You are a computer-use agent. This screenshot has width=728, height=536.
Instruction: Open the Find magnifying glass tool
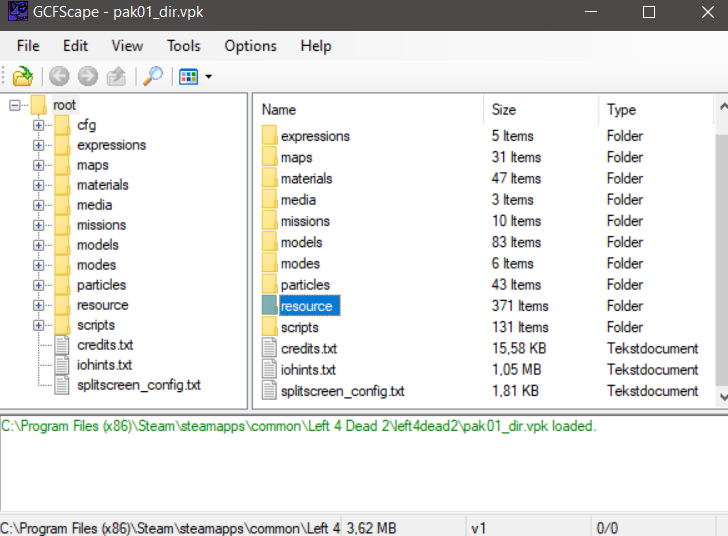pos(153,76)
